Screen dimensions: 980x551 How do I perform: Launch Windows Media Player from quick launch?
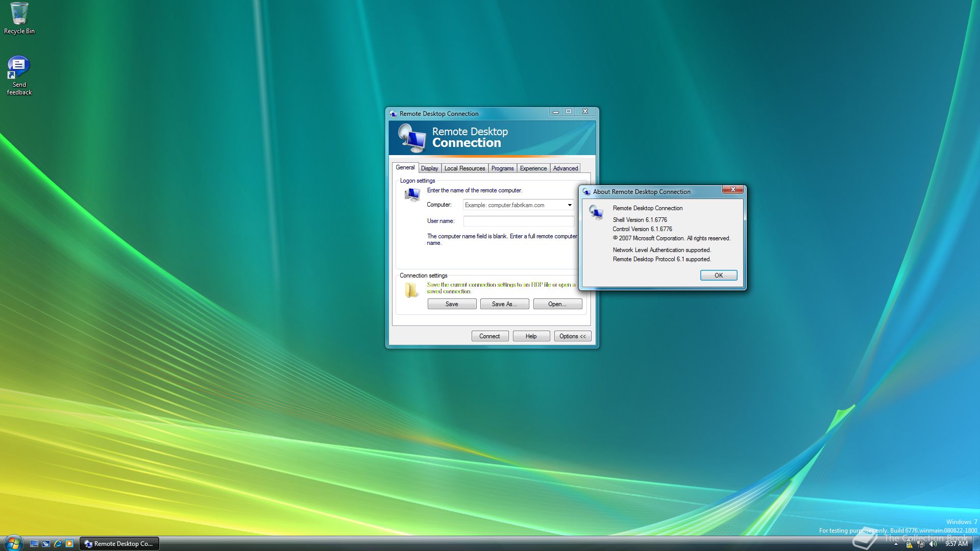point(69,544)
